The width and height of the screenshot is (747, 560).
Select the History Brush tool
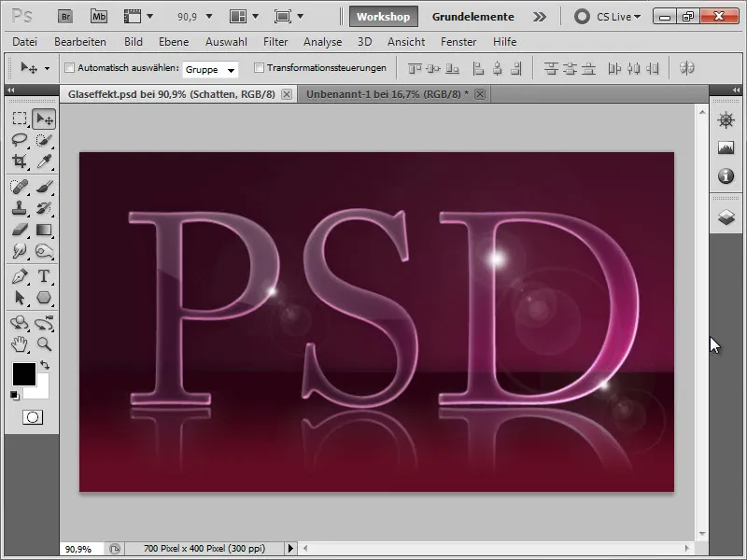tap(44, 208)
